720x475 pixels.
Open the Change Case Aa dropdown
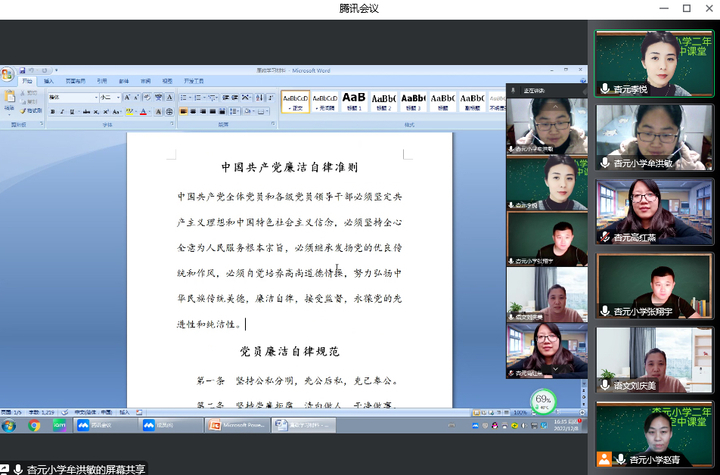[117, 112]
